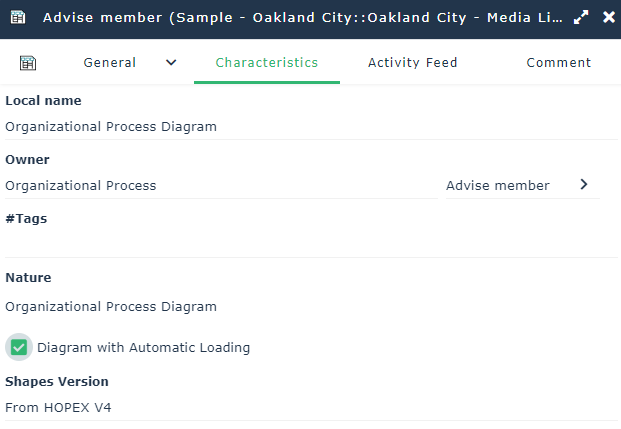Screen dimensions: 621x429
Task: Click the #Tags heading label
Action: pos(26,219)
